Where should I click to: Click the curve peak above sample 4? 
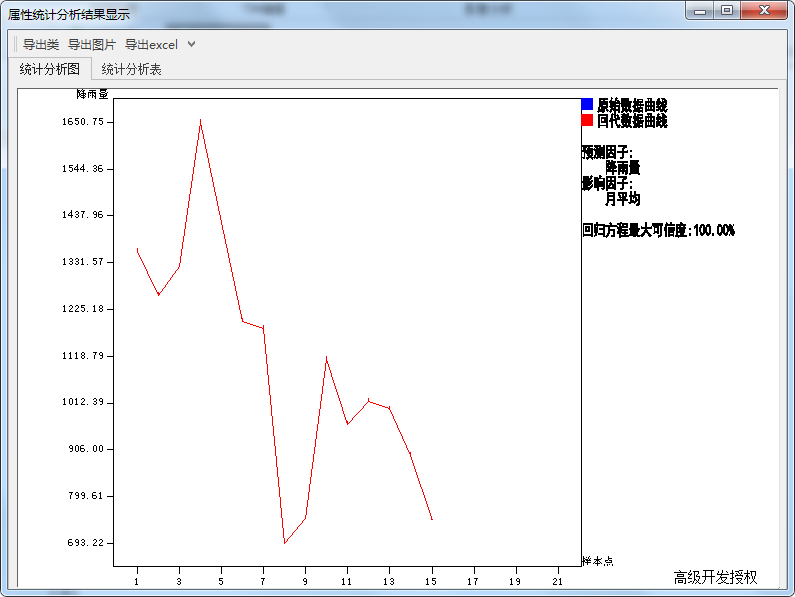[200, 121]
